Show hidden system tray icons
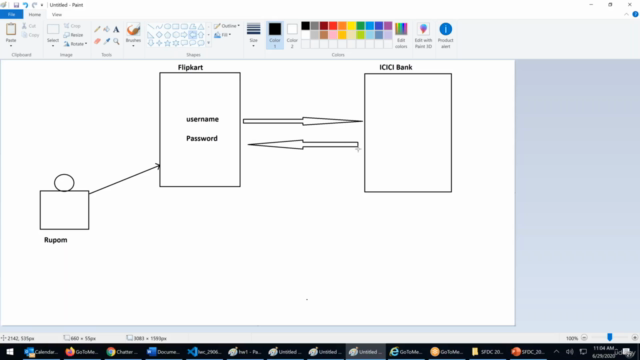The image size is (640, 360). (x=556, y=352)
